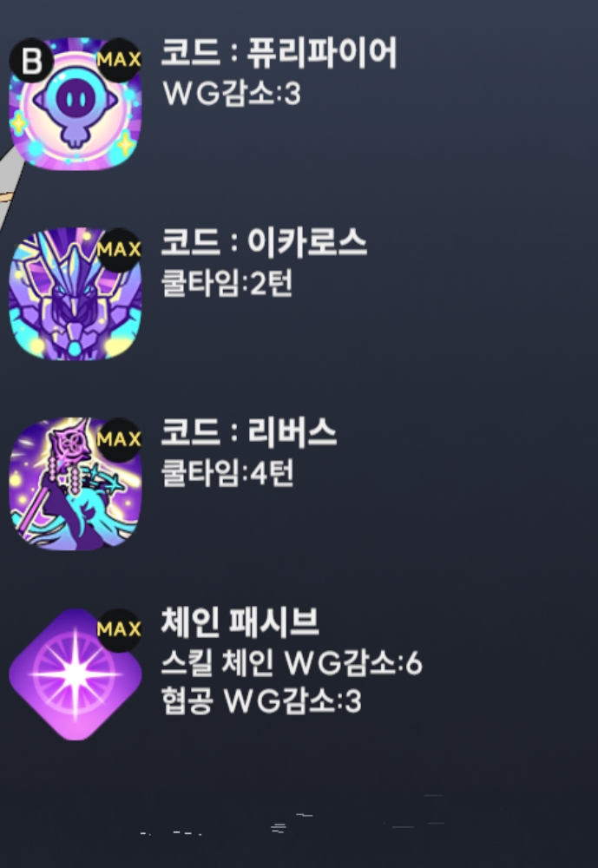Tap the MAX badge on the 리버스 icon
The image size is (598, 868).
(119, 439)
